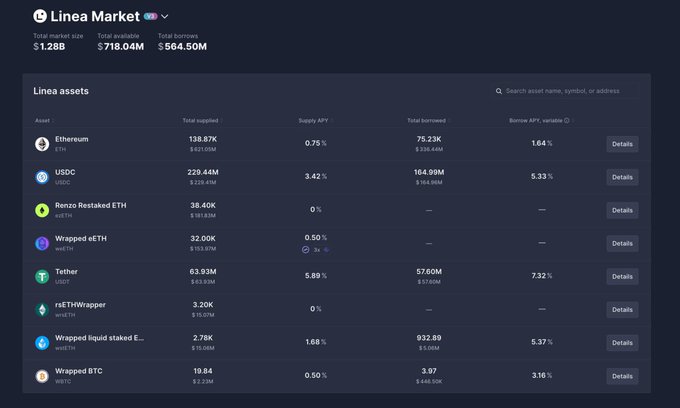Sort by the Total supplied column header
The image size is (680, 408).
pyautogui.click(x=200, y=121)
